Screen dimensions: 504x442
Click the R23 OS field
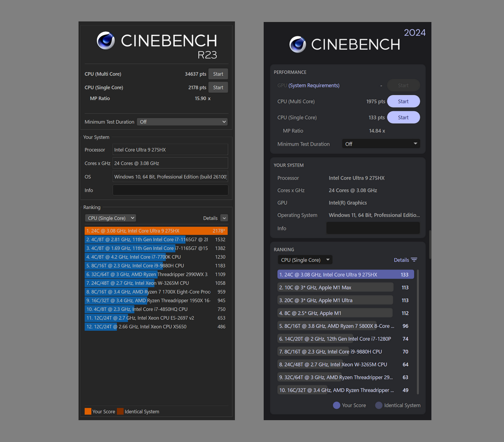point(170,177)
